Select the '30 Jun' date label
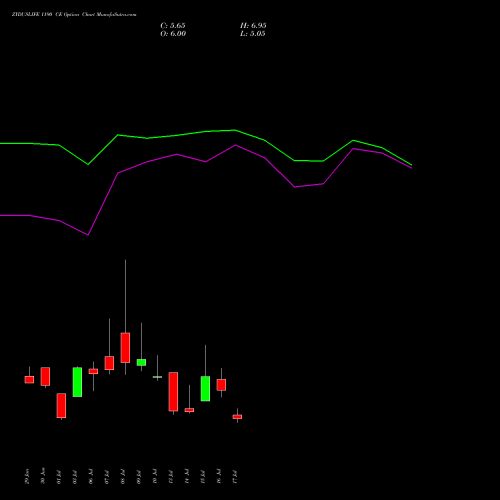The width and height of the screenshot is (500, 500). click(x=43, y=476)
